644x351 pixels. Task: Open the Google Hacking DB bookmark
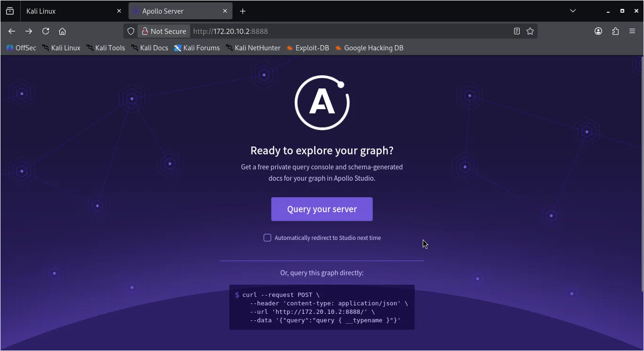click(x=369, y=48)
